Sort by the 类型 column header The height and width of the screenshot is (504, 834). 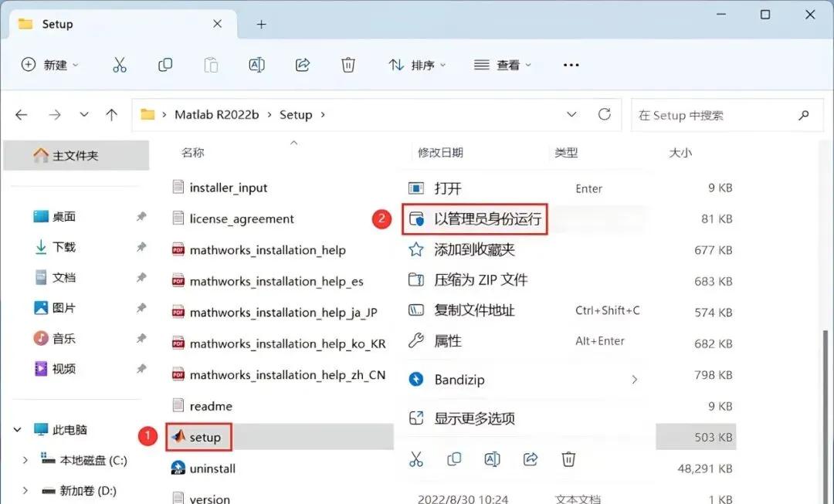click(566, 153)
